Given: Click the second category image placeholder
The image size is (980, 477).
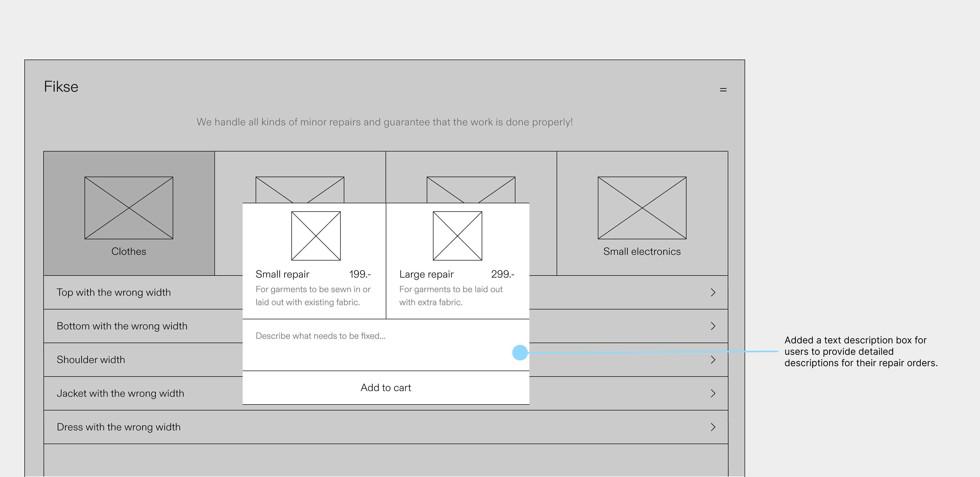Looking at the screenshot, I should [x=300, y=189].
